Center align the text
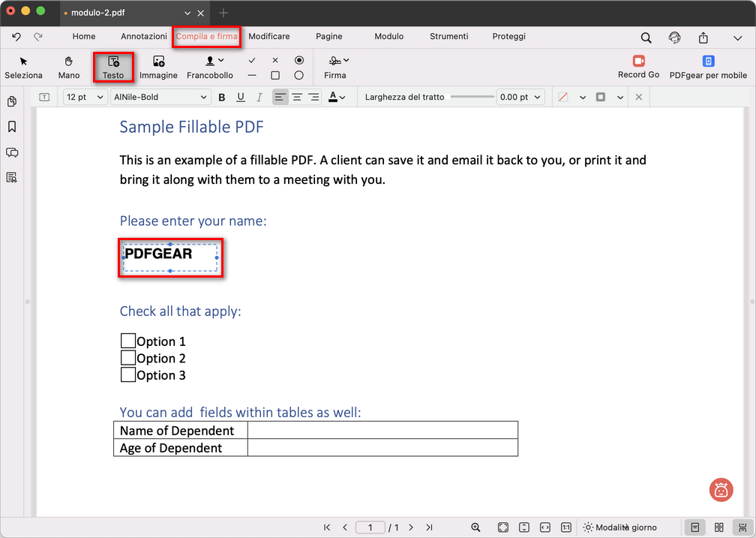Image resolution: width=756 pixels, height=538 pixels. coord(297,97)
